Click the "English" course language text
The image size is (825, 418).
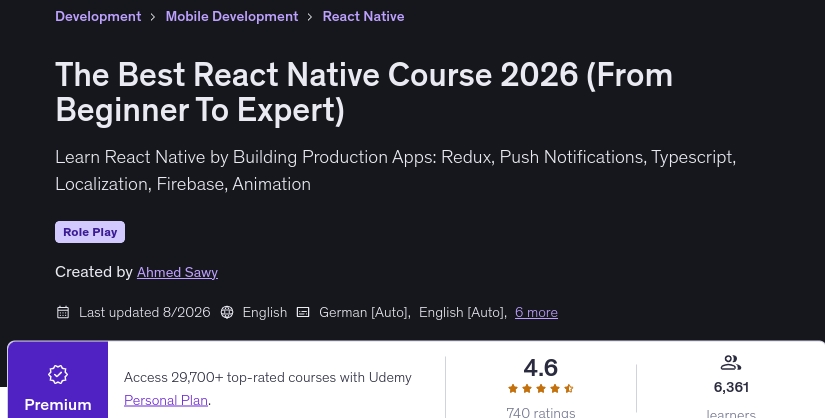(265, 312)
